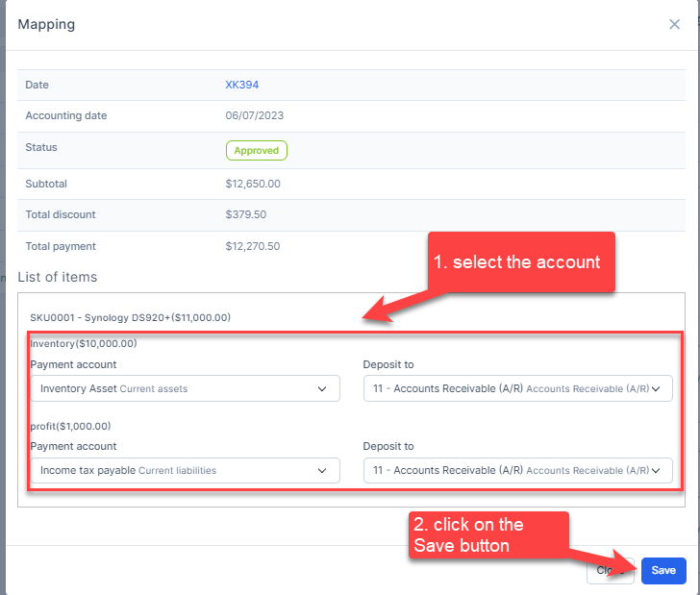The height and width of the screenshot is (595, 700).
Task: Click the total payment amount $12,270.50
Action: tap(253, 246)
